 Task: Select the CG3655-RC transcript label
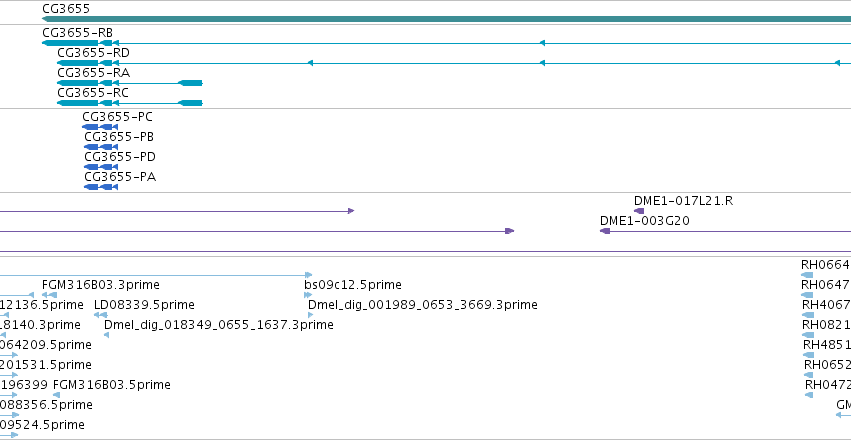[x=93, y=93]
